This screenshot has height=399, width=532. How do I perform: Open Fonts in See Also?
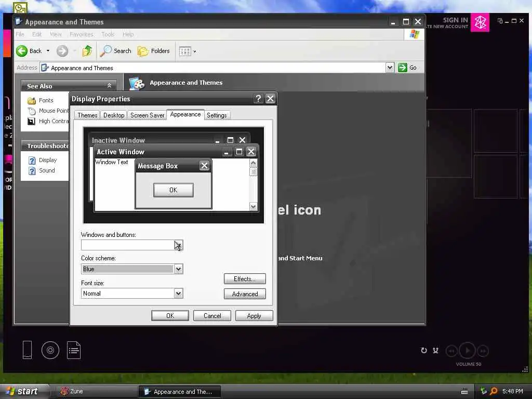click(46, 100)
